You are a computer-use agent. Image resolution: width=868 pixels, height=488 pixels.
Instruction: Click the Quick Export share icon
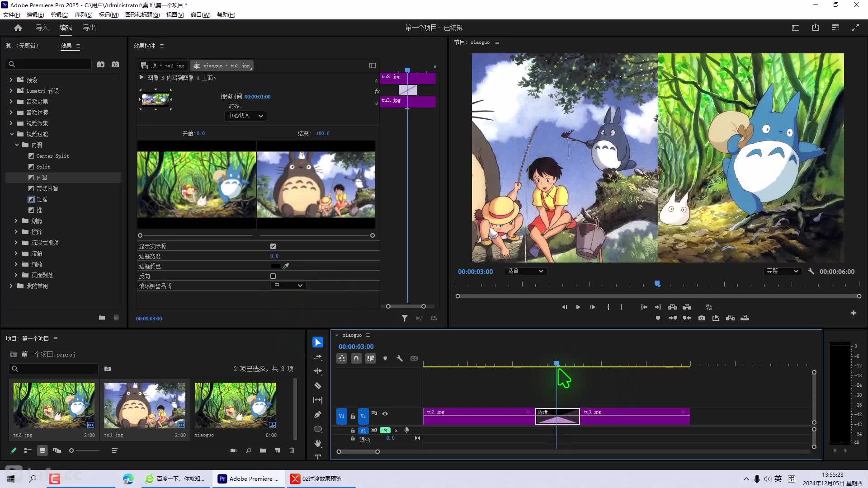tap(816, 28)
